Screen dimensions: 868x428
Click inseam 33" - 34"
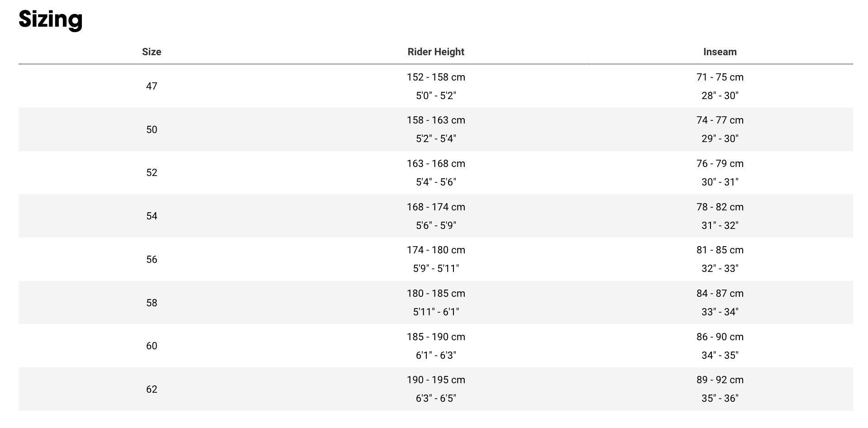point(720,312)
